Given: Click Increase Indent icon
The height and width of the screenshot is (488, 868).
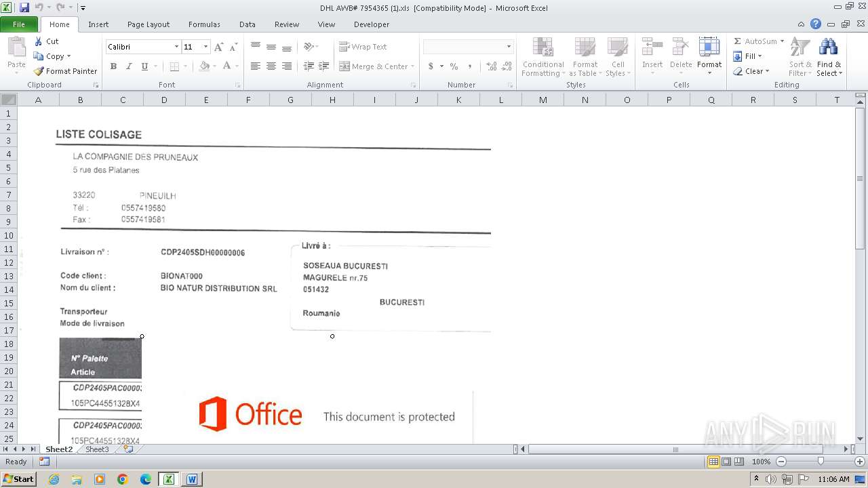Looking at the screenshot, I should (x=324, y=66).
